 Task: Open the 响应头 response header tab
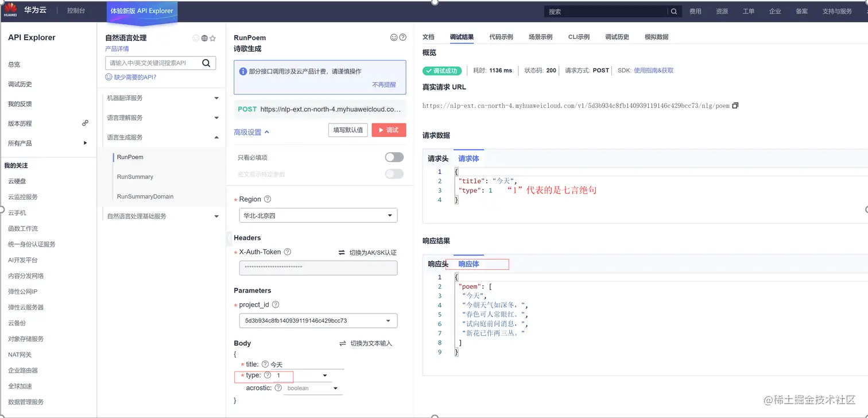pos(438,264)
